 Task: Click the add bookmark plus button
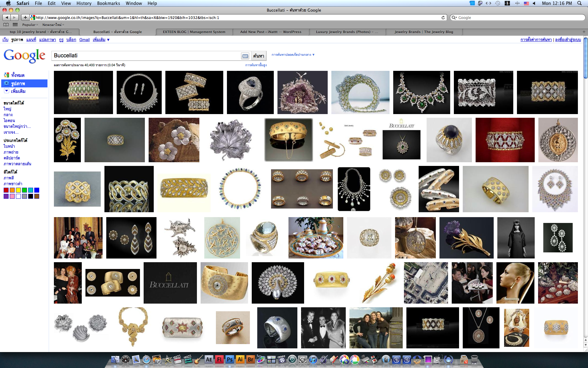point(25,17)
